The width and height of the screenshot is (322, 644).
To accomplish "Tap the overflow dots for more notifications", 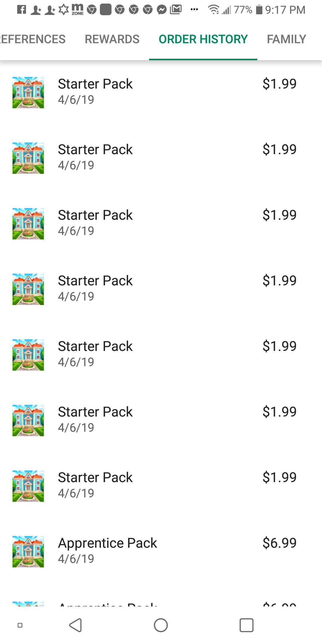I will [194, 10].
